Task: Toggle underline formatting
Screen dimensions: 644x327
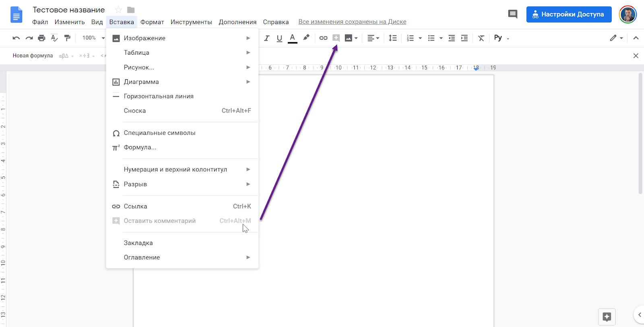Action: 279,38
